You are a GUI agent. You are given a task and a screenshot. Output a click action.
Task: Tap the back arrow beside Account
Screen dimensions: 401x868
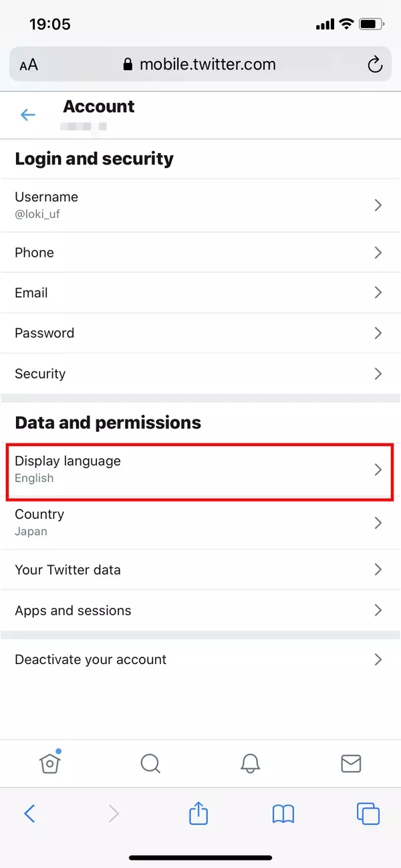pyautogui.click(x=27, y=115)
